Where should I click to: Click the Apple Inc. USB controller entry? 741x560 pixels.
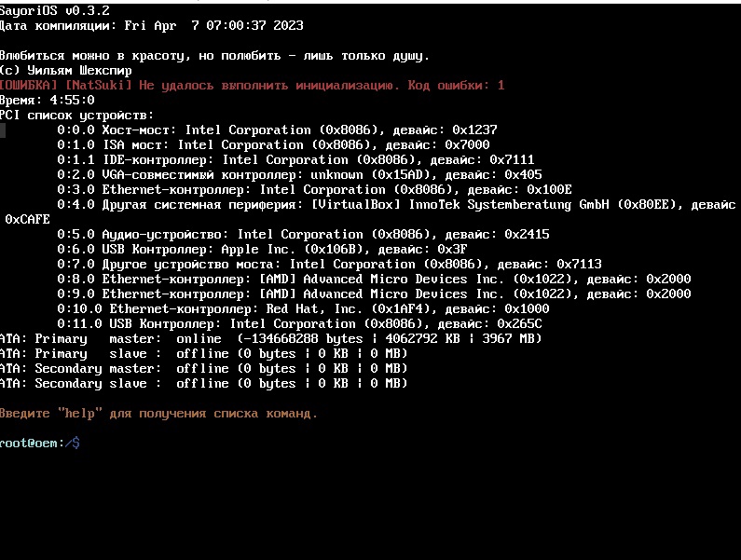coord(262,249)
